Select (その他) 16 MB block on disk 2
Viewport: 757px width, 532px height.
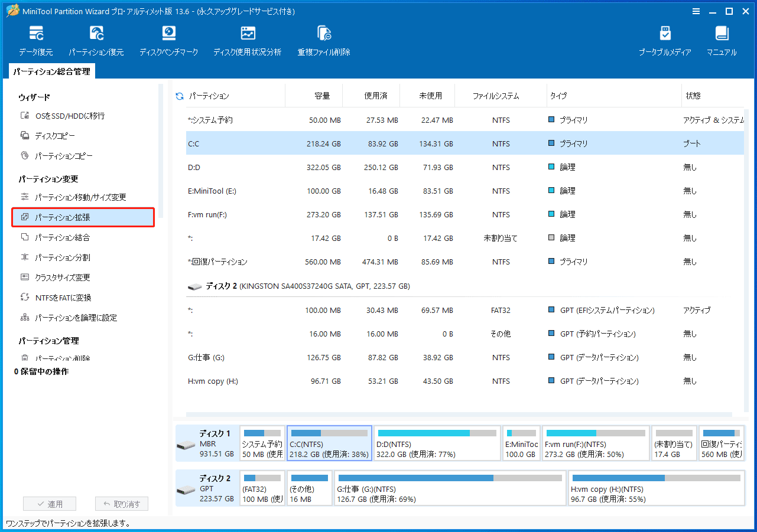pyautogui.click(x=310, y=488)
